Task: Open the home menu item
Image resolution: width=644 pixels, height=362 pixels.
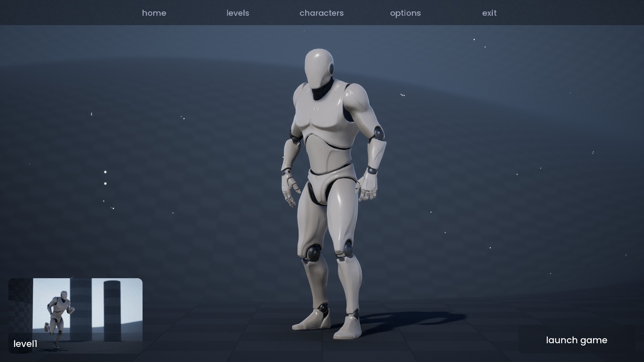Action: (154, 13)
